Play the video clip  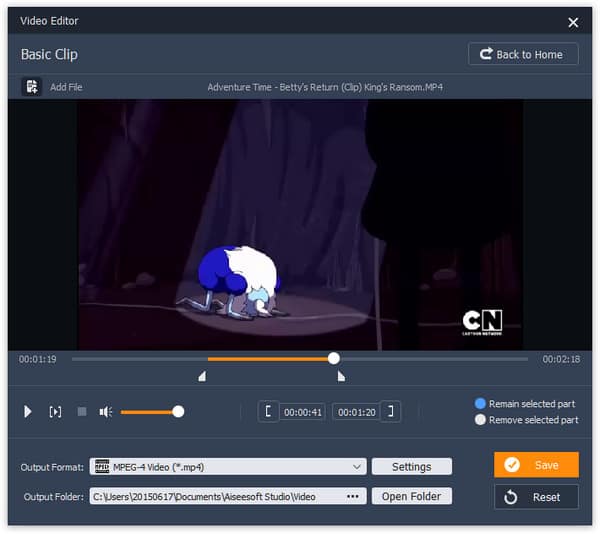28,412
